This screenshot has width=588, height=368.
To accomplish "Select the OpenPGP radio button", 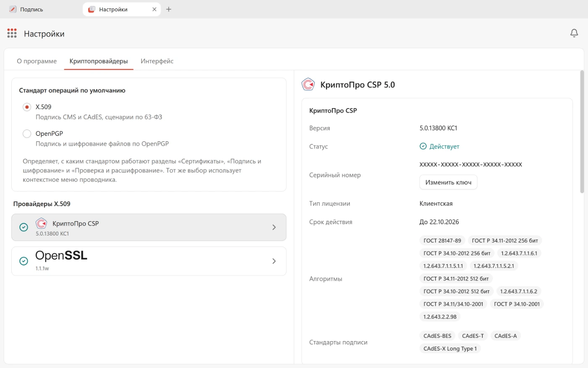I will 27,134.
